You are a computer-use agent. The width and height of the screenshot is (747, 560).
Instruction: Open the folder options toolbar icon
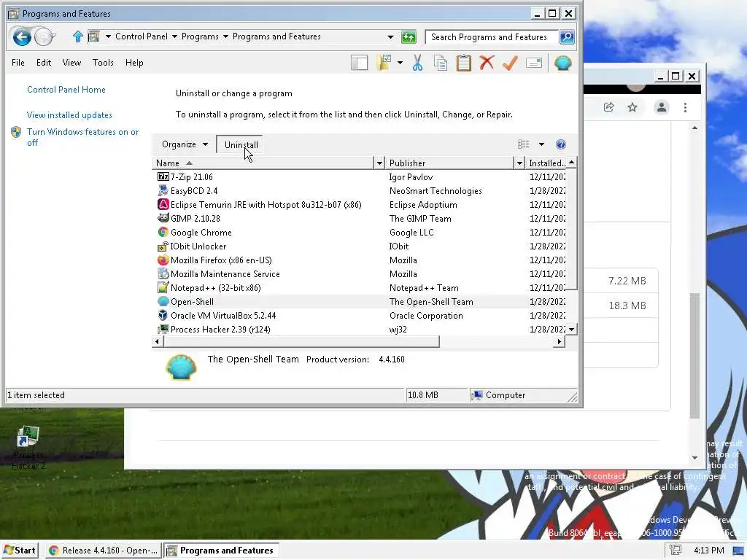pos(384,63)
